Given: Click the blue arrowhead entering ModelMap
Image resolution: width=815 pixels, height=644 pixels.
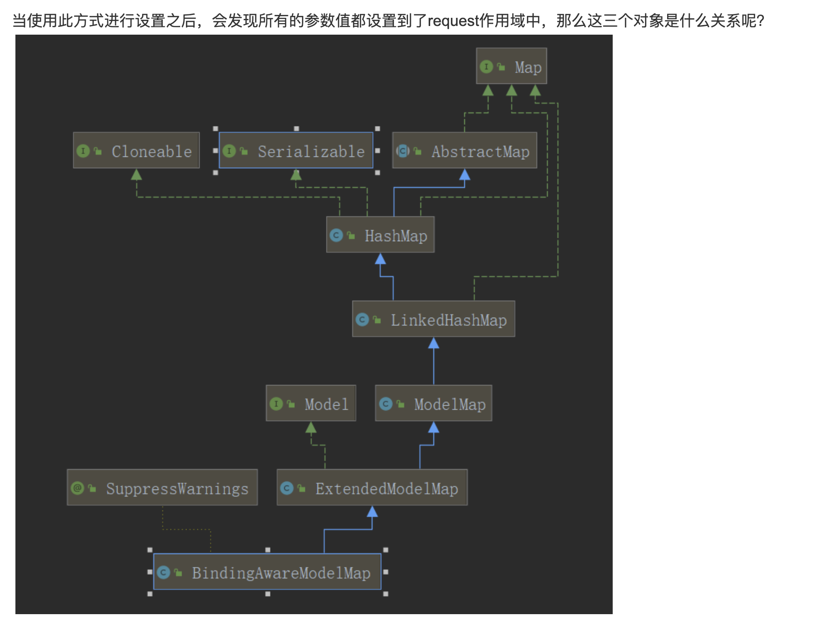Looking at the screenshot, I should 434,427.
